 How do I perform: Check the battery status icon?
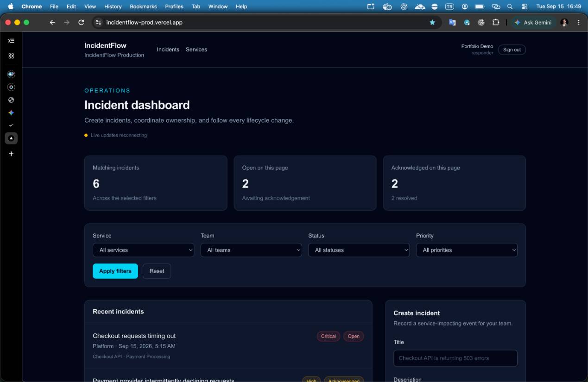click(480, 6)
